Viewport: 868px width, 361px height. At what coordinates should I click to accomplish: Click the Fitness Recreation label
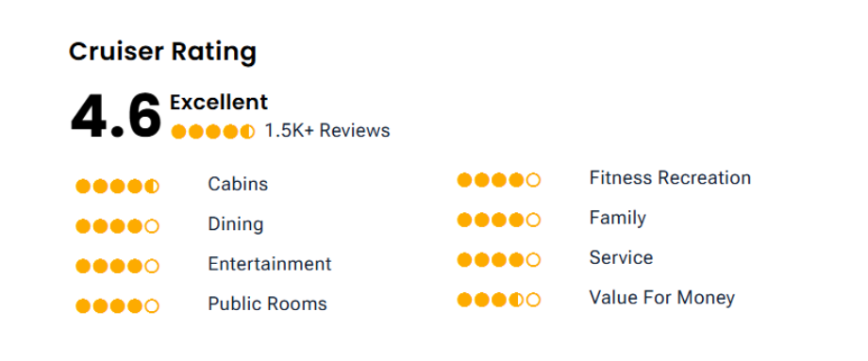coord(671,178)
